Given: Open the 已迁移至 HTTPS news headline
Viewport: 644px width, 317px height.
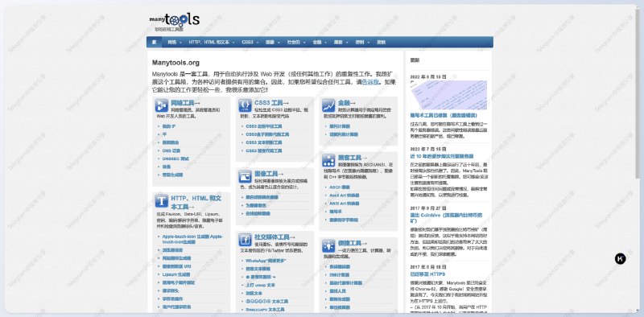Looking at the screenshot, I should point(427,274).
